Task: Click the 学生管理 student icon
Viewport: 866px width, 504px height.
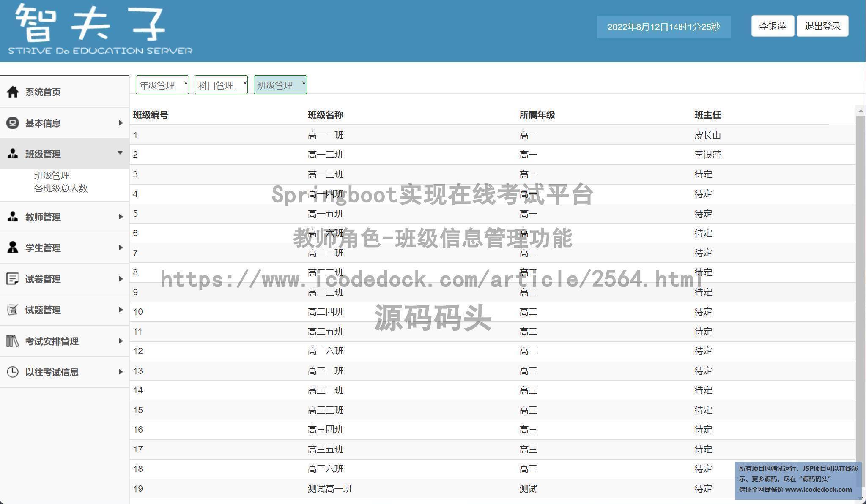Action: tap(13, 248)
